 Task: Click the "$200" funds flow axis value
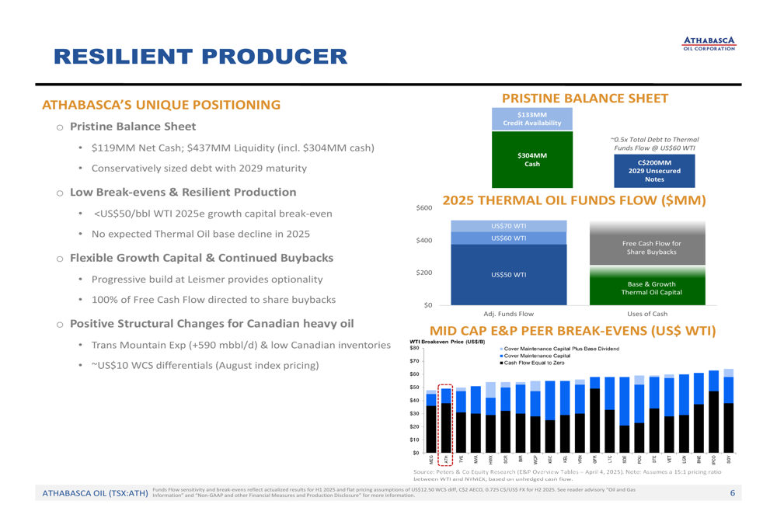(x=424, y=273)
